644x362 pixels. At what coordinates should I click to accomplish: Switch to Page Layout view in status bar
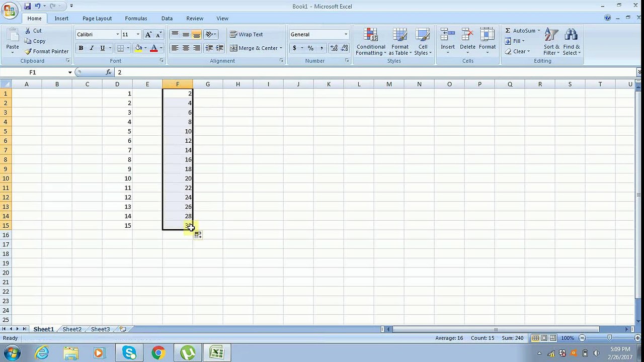click(x=544, y=338)
